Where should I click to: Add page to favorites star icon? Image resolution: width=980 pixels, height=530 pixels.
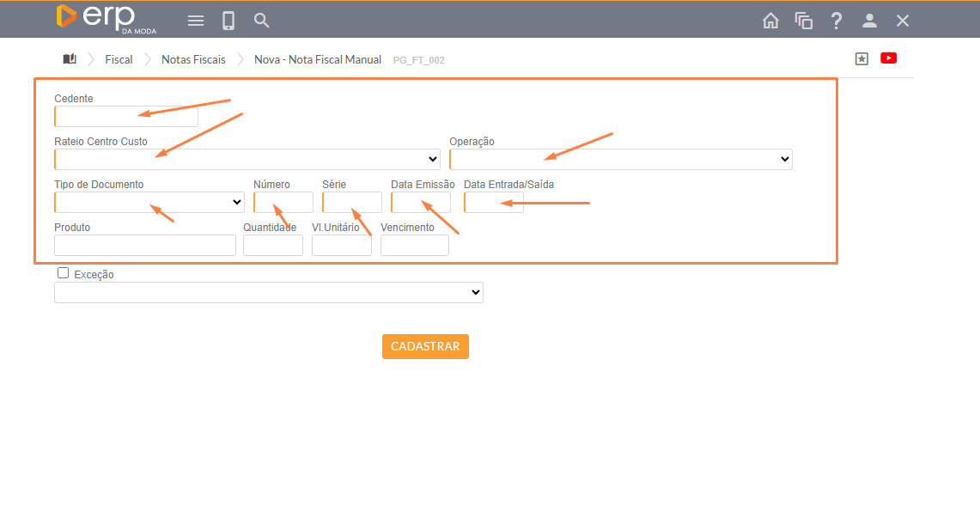tap(861, 58)
